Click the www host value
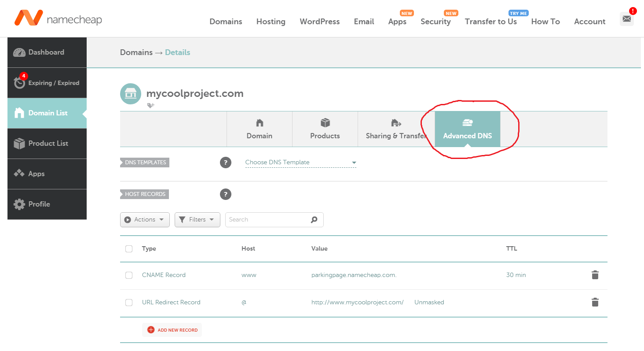Screen dimensions: 644x351 click(249, 275)
